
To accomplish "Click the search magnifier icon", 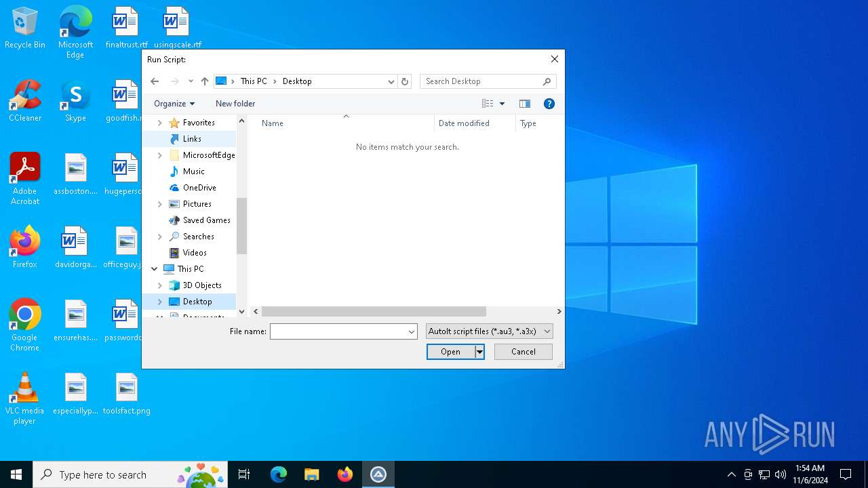I will [x=547, y=81].
